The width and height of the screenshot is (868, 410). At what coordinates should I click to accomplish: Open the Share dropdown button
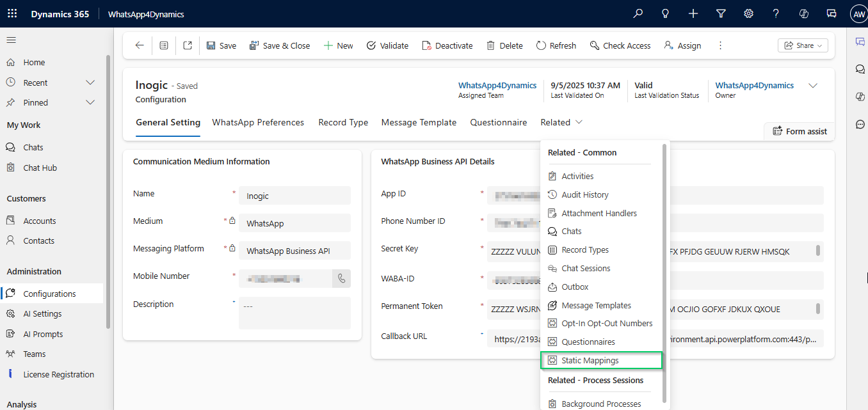click(x=803, y=45)
